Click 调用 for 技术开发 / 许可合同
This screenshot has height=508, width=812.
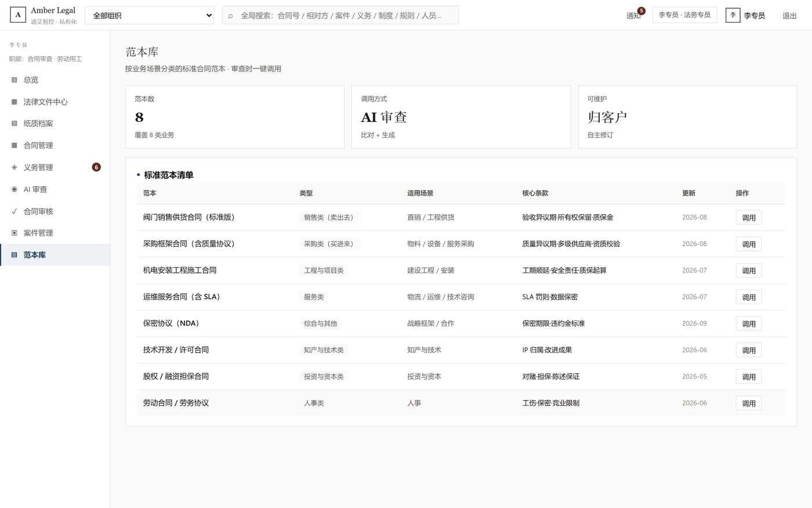[x=748, y=350]
